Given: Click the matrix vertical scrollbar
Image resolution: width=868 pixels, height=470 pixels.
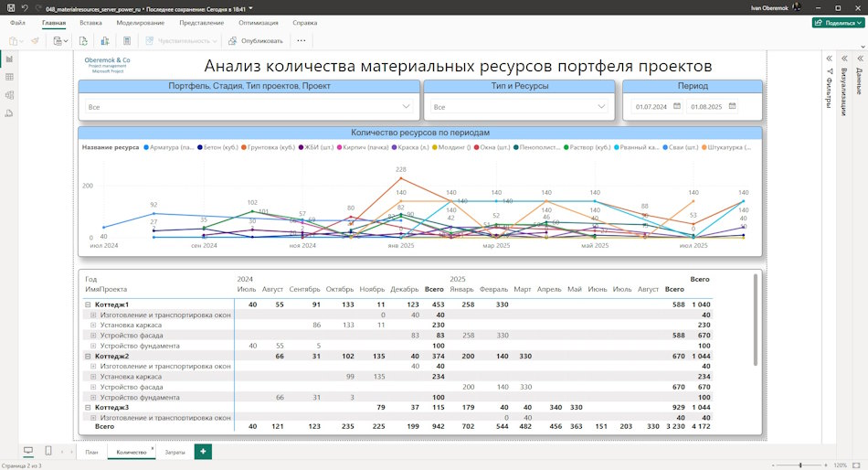Looking at the screenshot, I should (756, 320).
